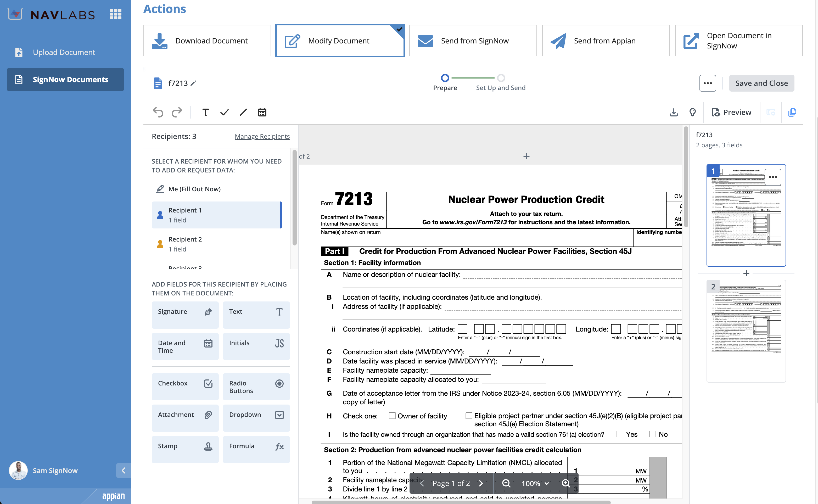Image resolution: width=818 pixels, height=504 pixels.
Task: Click recipients list vertical scrollbar
Action: (x=294, y=198)
